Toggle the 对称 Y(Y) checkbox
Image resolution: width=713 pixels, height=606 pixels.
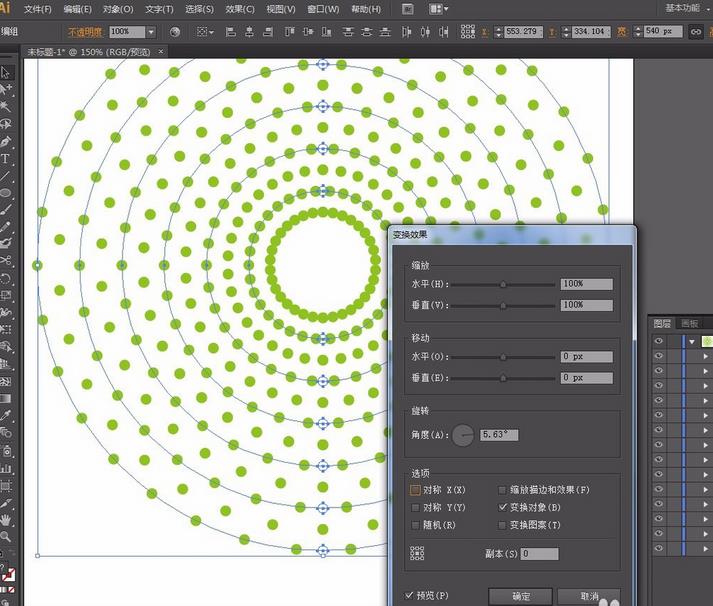pyautogui.click(x=415, y=507)
